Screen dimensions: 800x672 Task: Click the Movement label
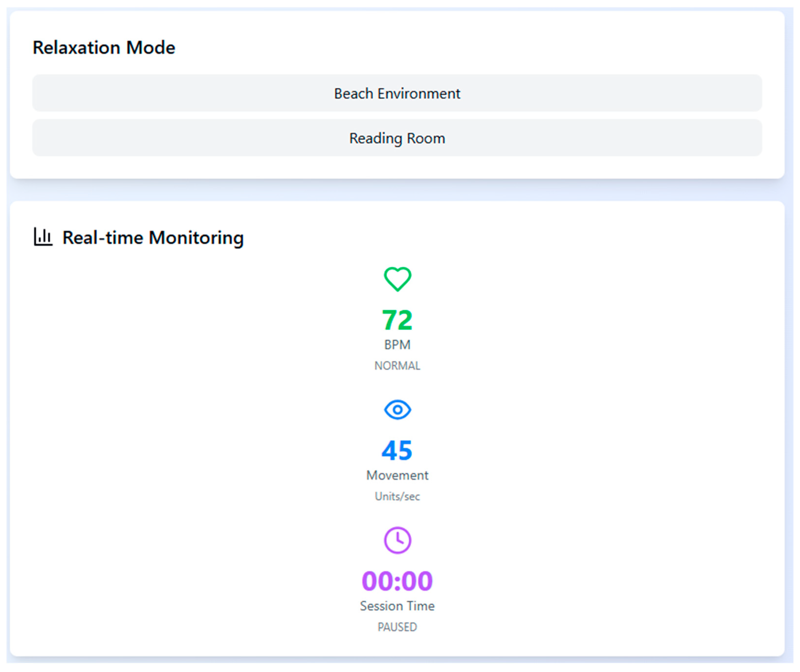(x=397, y=476)
